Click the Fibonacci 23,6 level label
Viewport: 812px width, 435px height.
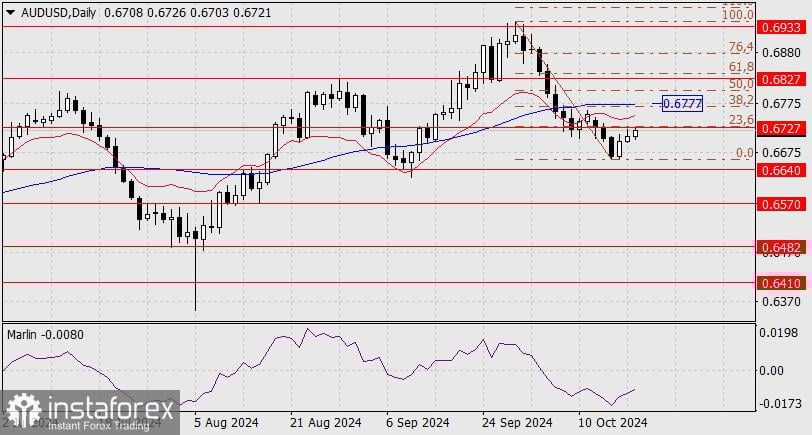pos(741,120)
